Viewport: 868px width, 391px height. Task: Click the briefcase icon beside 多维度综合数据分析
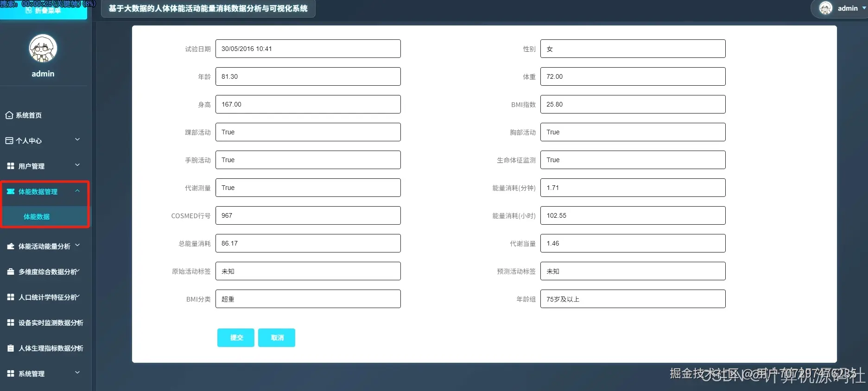11,272
